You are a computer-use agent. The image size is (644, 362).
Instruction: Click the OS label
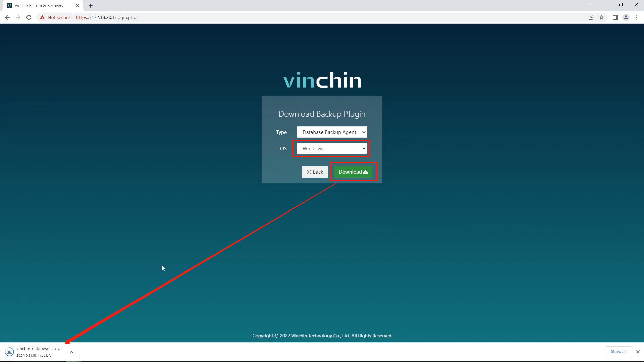click(283, 149)
